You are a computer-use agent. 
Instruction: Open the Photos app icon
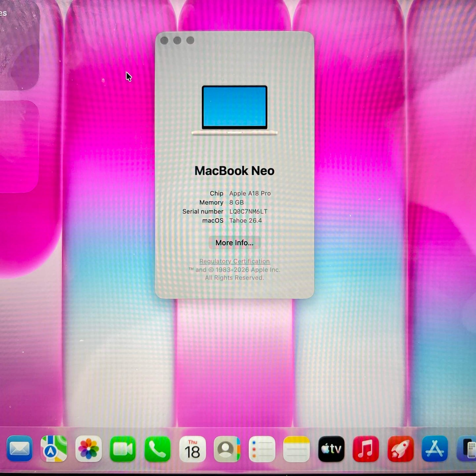(89, 449)
